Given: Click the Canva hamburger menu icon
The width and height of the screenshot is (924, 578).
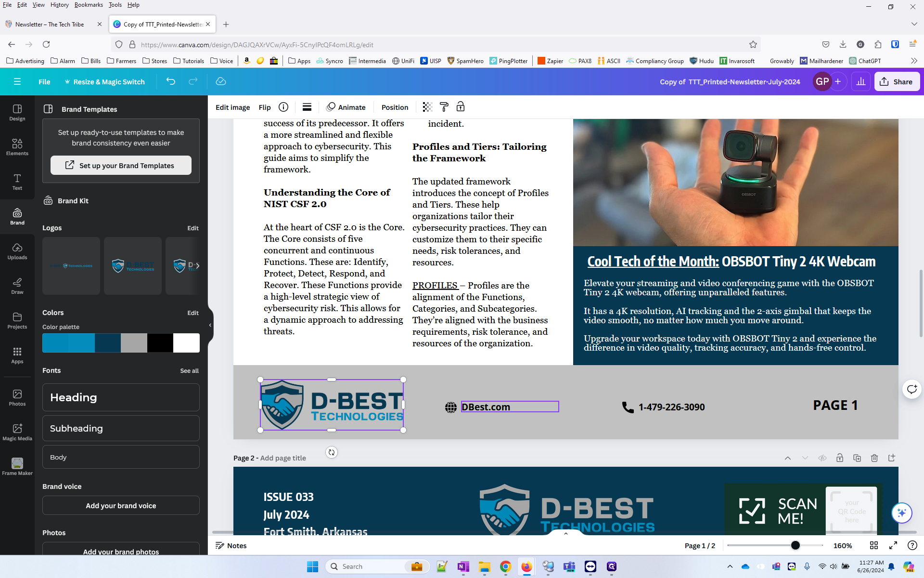Looking at the screenshot, I should coord(17,81).
